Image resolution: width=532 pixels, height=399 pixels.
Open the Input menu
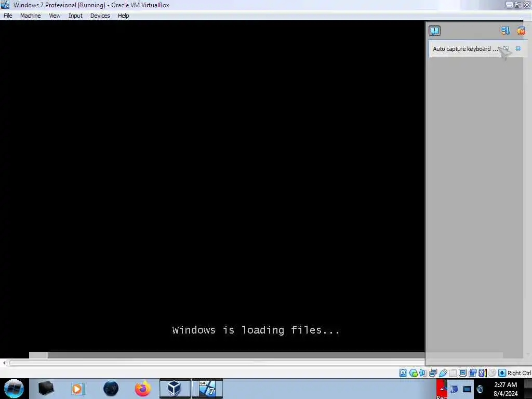(75, 16)
